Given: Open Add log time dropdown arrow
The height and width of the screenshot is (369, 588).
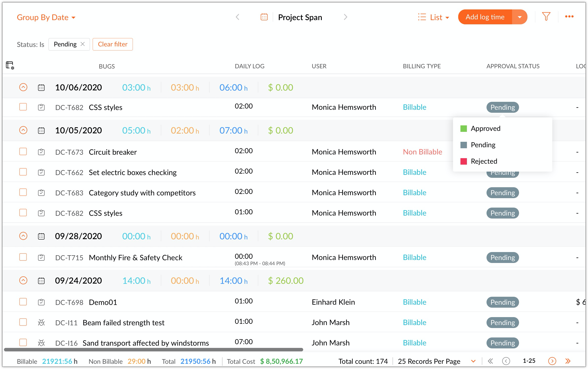Looking at the screenshot, I should [x=520, y=17].
